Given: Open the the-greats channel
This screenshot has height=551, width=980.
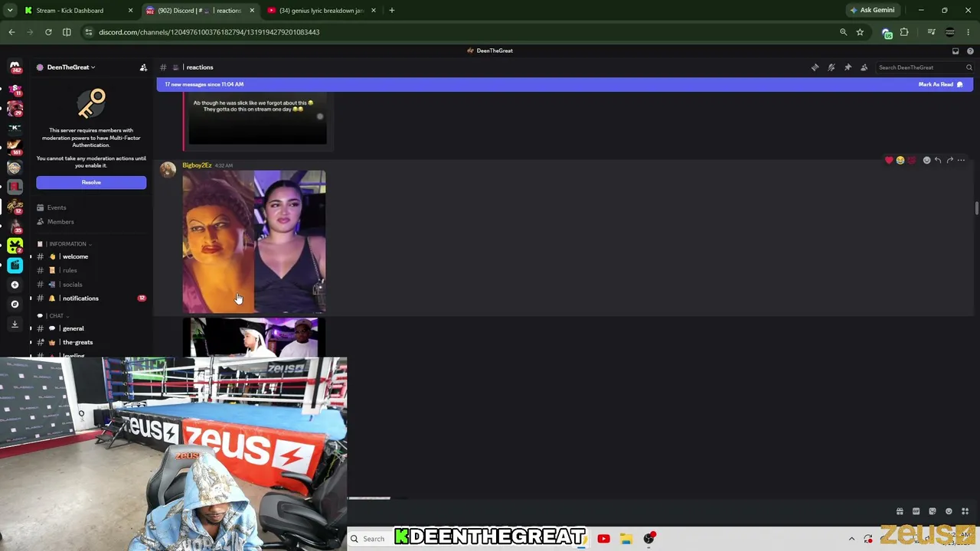Looking at the screenshot, I should point(90,342).
